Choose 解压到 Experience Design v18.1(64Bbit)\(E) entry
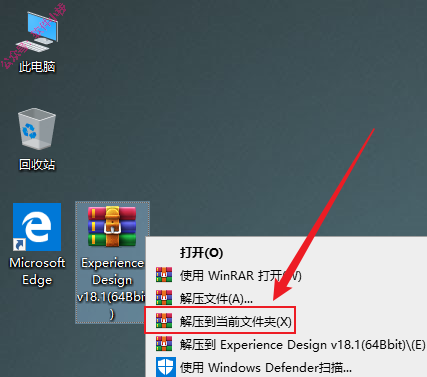Image resolution: width=427 pixels, height=377 pixels. click(286, 344)
